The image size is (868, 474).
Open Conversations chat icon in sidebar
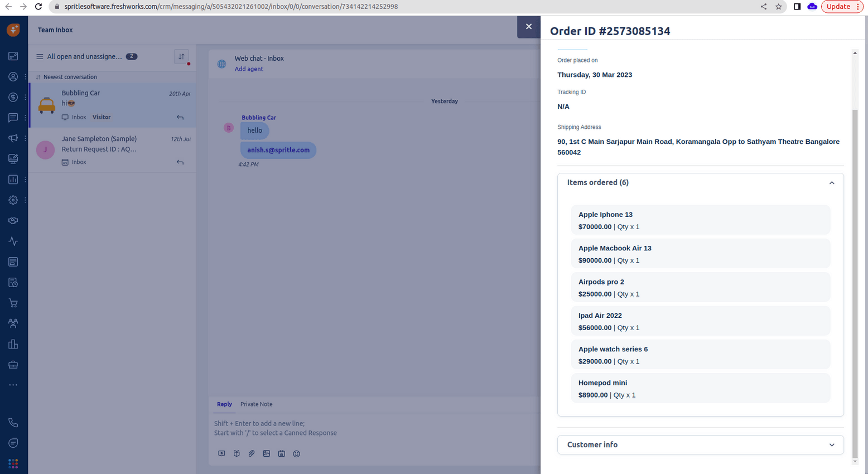coord(13,118)
